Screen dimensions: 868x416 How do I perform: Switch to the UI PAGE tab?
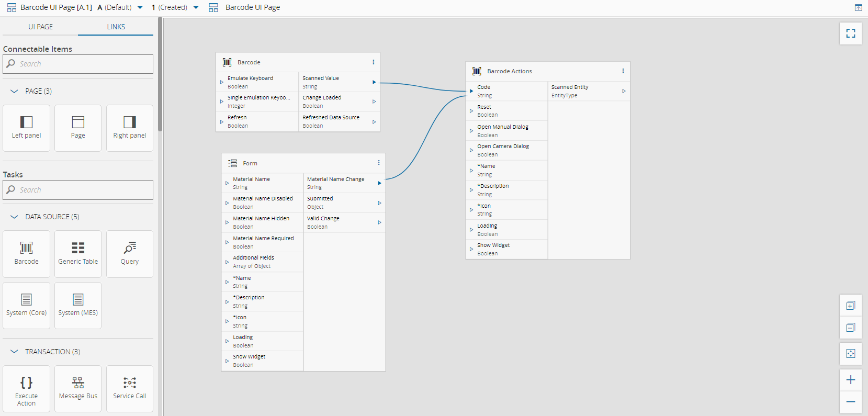point(40,27)
